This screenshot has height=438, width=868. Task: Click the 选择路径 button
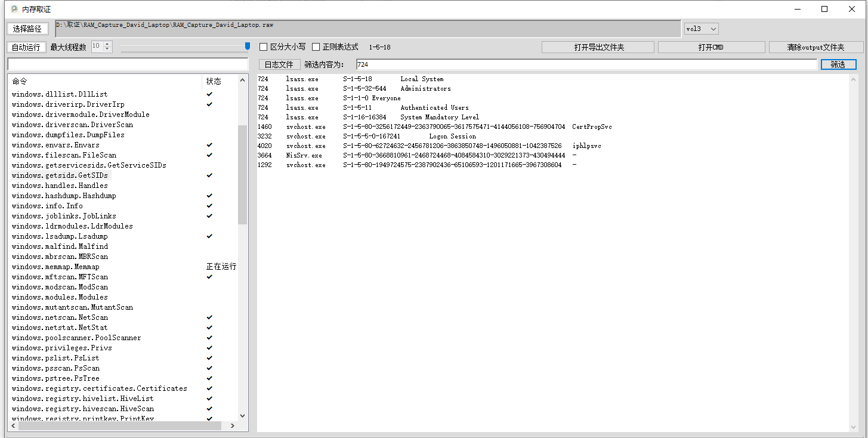coord(27,29)
